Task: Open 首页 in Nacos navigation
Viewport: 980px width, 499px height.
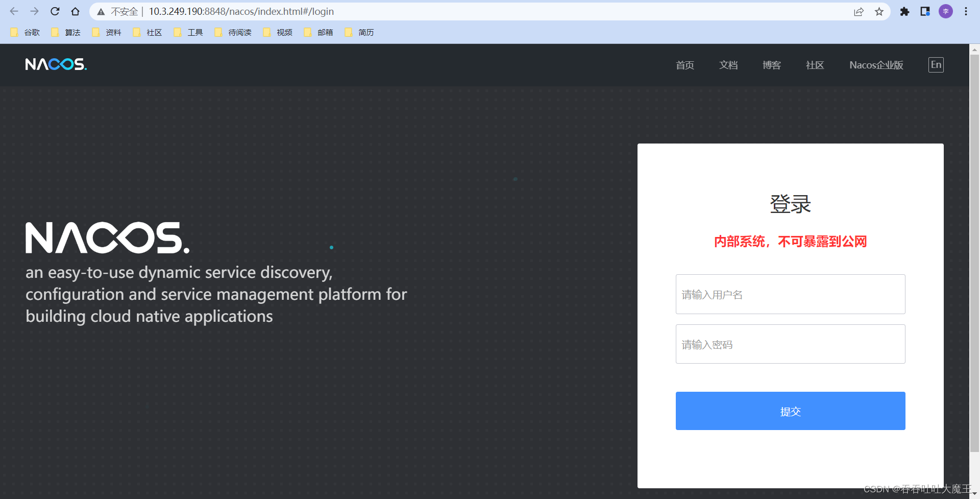Action: tap(685, 65)
